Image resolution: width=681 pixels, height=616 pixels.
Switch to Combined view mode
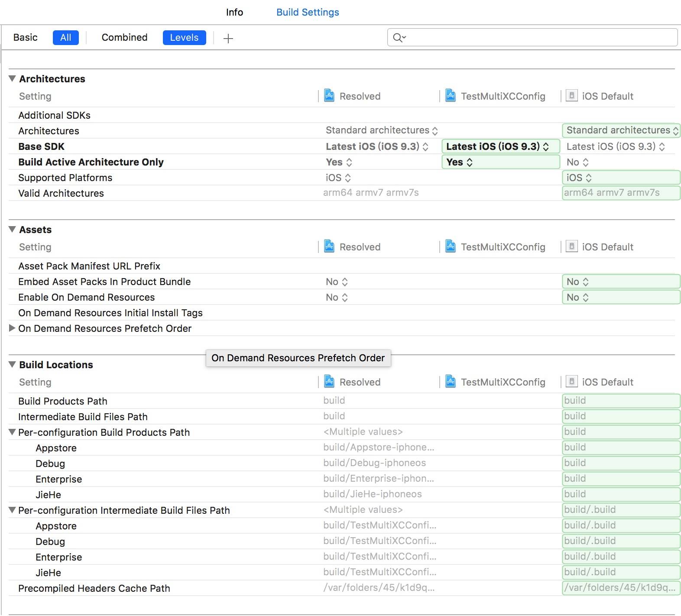pos(124,38)
